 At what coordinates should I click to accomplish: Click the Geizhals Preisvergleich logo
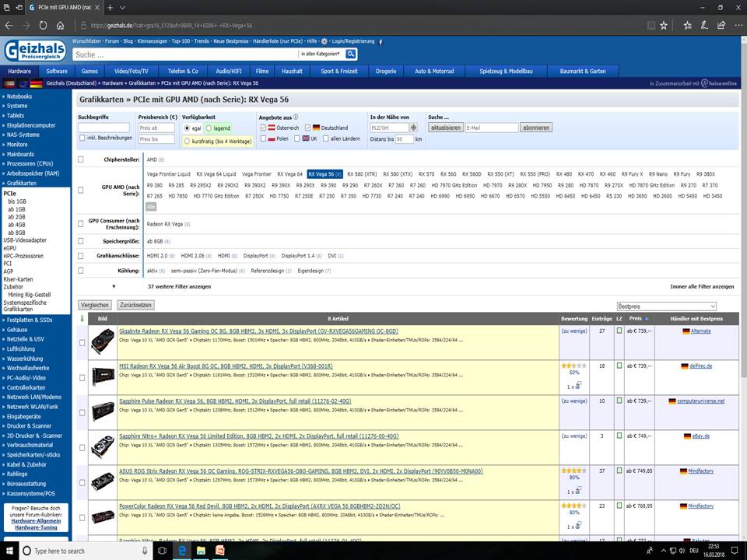pos(35,51)
